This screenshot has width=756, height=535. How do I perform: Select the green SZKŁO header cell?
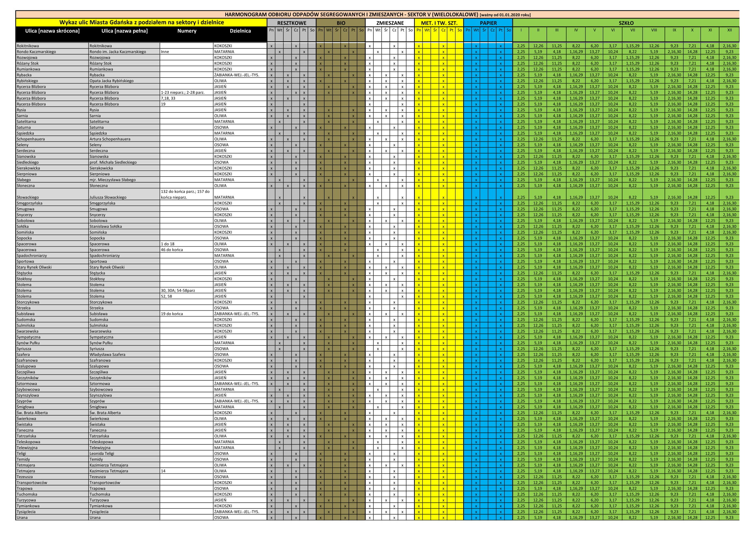coord(626,23)
